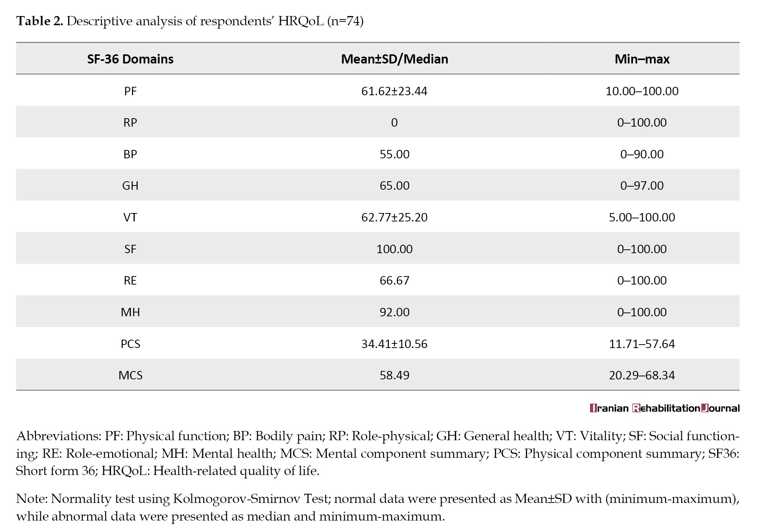Viewport: 760px width, 532px height.
Task: Click the Kolmogorov-Smirnov Test note
Action: coord(378,508)
